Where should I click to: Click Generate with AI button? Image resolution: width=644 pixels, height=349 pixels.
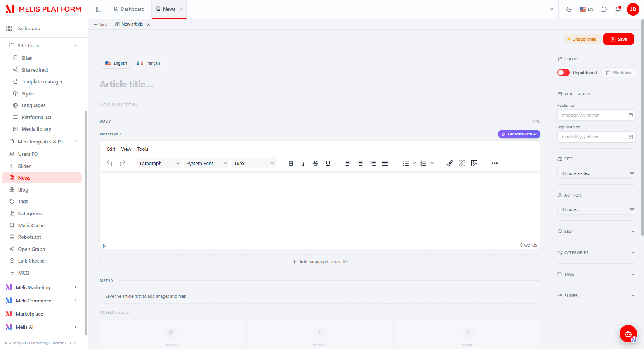point(519,134)
